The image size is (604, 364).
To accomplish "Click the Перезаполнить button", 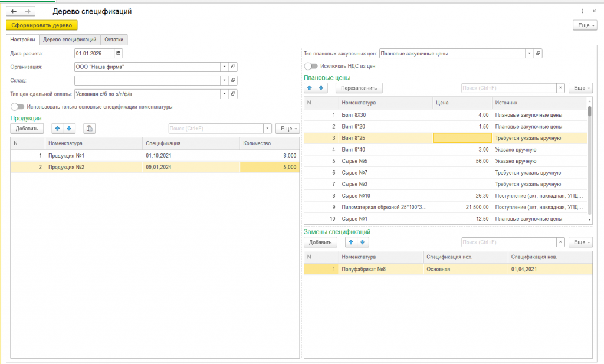I will pos(359,88).
